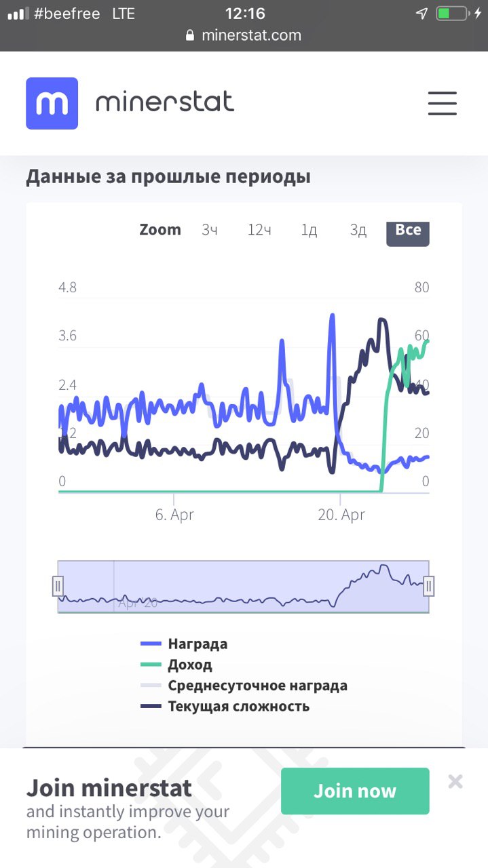Tap the location arrow status icon
The height and width of the screenshot is (868, 488).
tap(421, 14)
